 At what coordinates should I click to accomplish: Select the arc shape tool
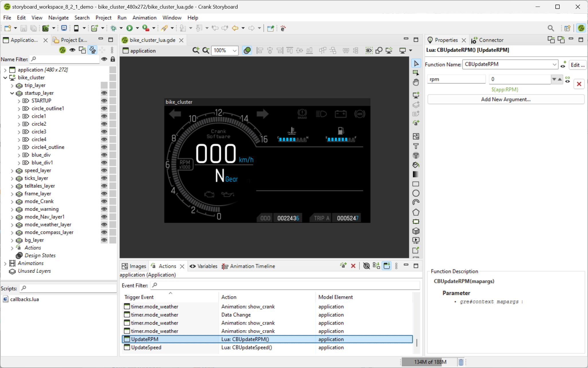pyautogui.click(x=416, y=203)
